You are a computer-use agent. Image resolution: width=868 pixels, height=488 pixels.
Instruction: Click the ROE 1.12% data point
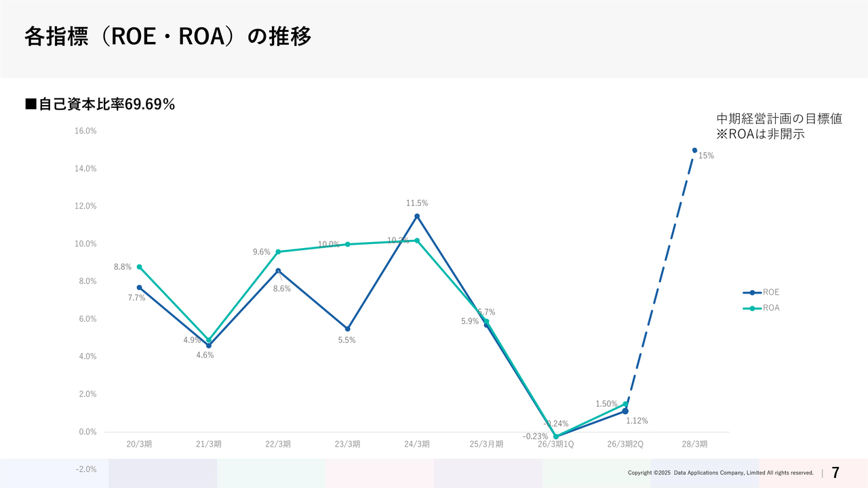(625, 411)
